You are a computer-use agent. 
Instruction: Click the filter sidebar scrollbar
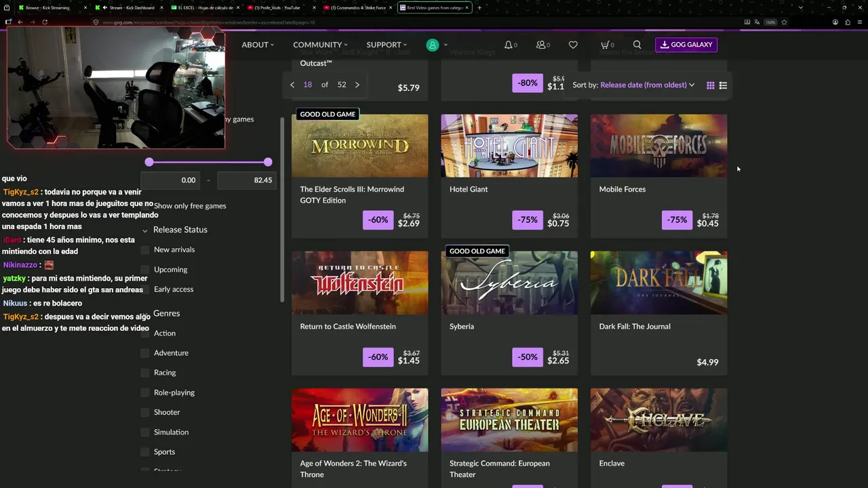click(x=282, y=210)
